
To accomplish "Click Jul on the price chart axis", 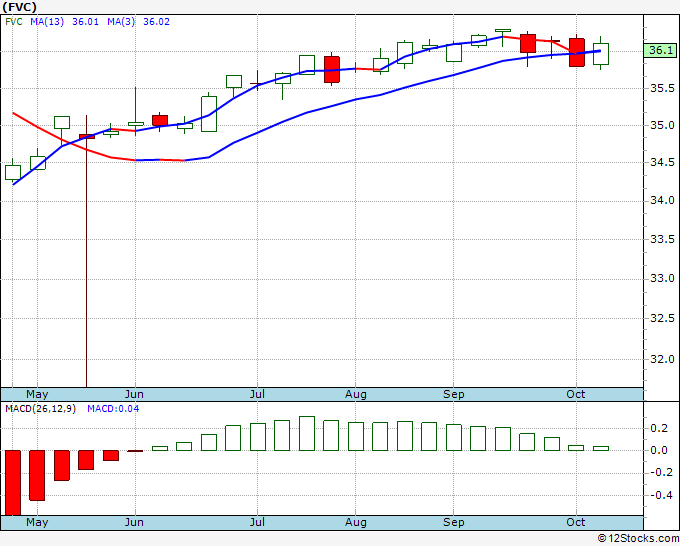I will [x=257, y=394].
